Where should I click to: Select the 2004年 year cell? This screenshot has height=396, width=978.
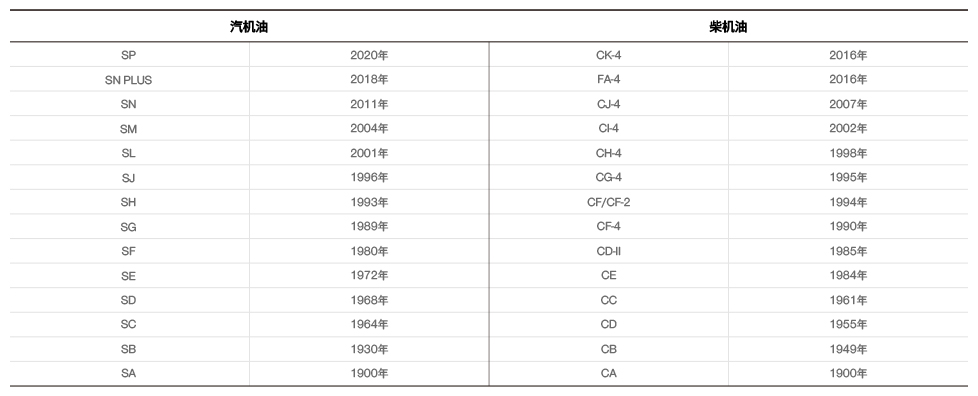[x=369, y=128]
